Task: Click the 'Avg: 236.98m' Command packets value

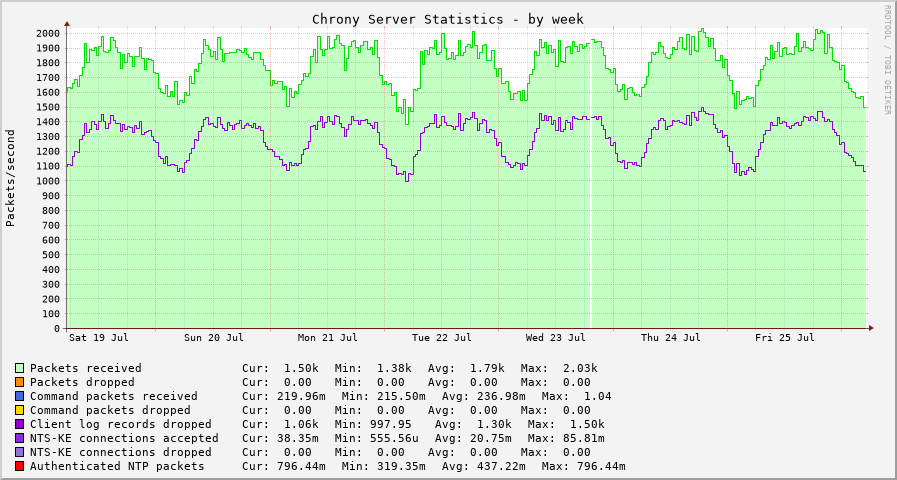Action: [x=484, y=396]
